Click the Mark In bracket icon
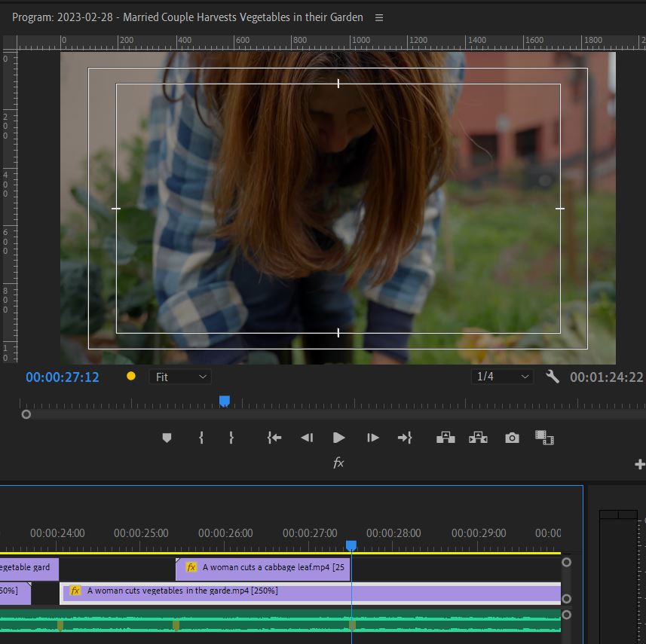Screen dimensions: 646x644 [201, 438]
